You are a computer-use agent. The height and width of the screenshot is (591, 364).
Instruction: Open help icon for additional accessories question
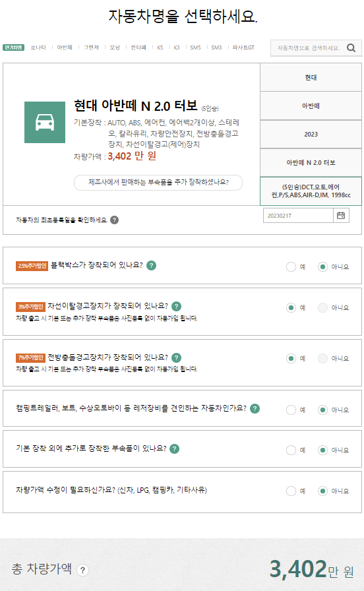point(175,449)
